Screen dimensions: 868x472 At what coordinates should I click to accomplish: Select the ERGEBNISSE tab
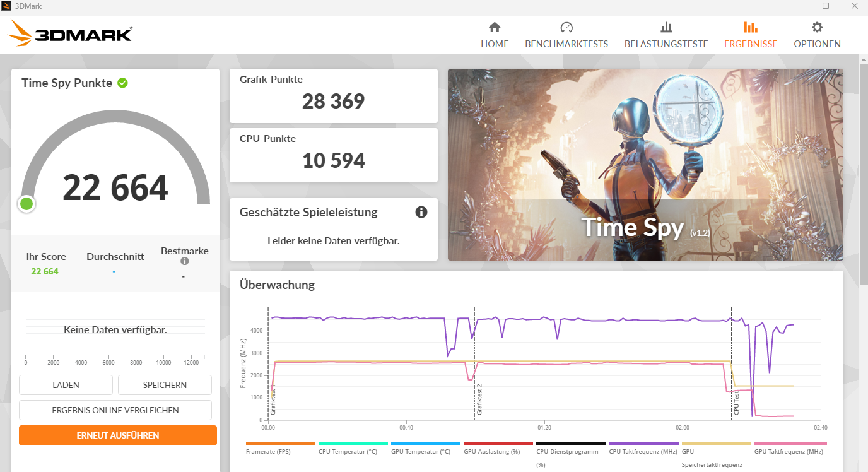click(751, 35)
